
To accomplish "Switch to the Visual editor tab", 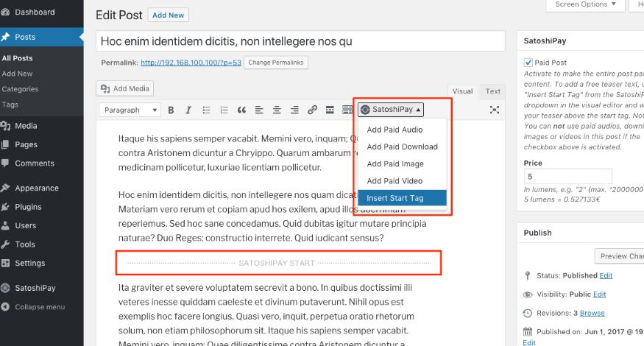I will coord(462,91).
